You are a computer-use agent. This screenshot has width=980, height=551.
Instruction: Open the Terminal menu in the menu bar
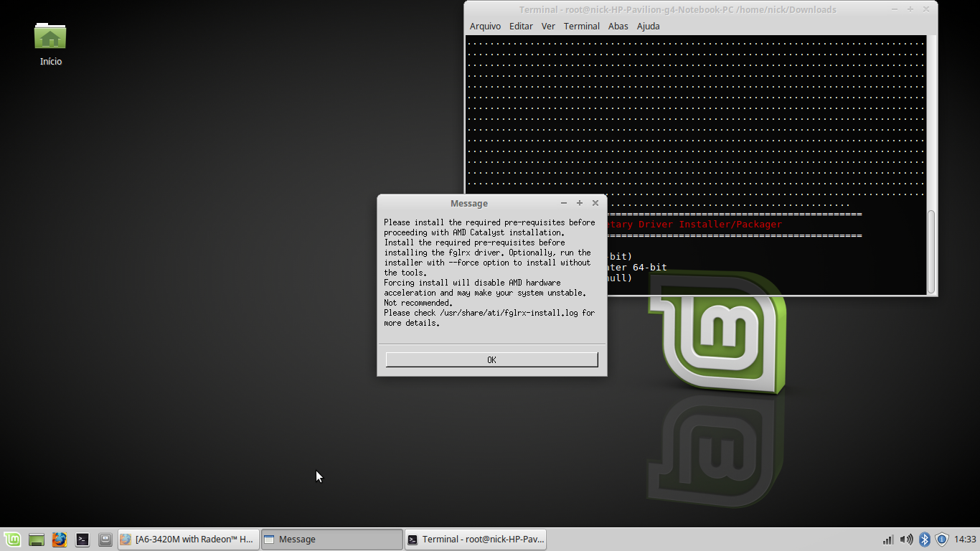(581, 26)
